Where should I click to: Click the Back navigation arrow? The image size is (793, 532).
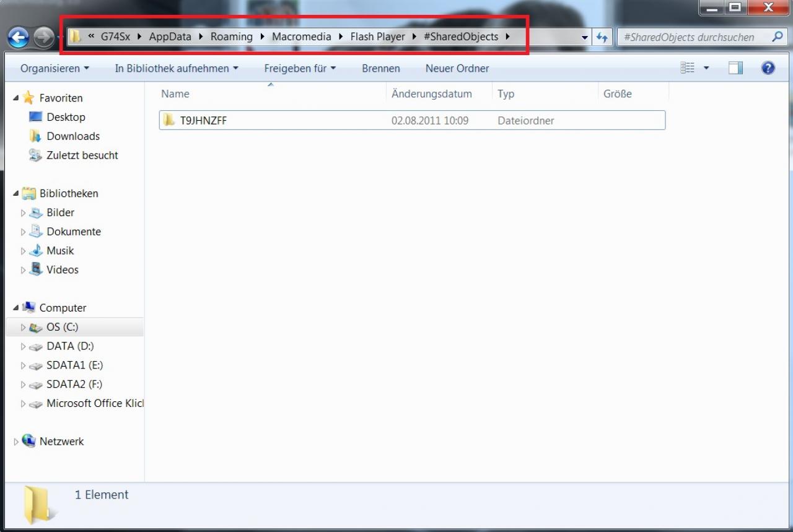pos(19,37)
